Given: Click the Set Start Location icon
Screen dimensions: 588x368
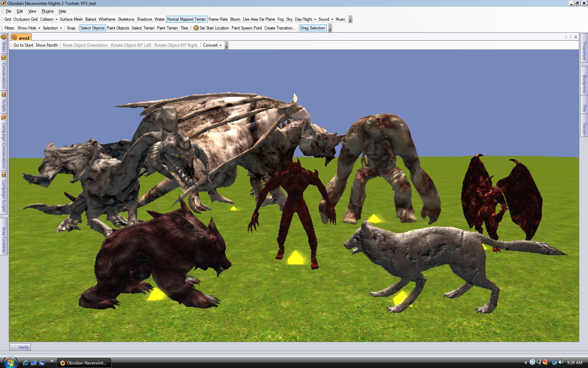Looking at the screenshot, I should [x=196, y=28].
